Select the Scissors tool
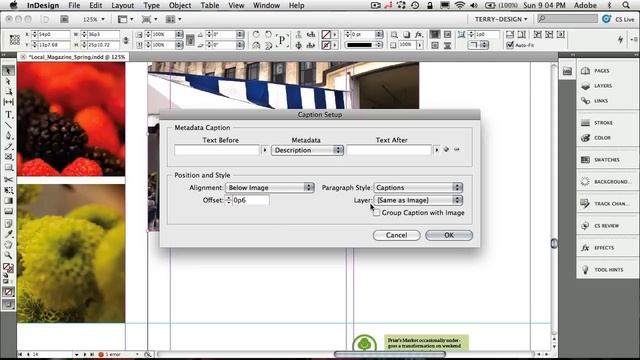Viewport: 640px width, 360px height. tap(8, 180)
